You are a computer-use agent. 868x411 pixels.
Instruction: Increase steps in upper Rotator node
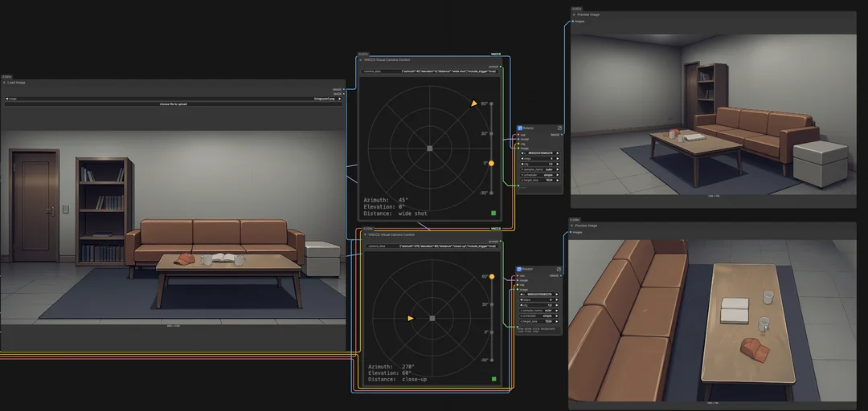558,159
